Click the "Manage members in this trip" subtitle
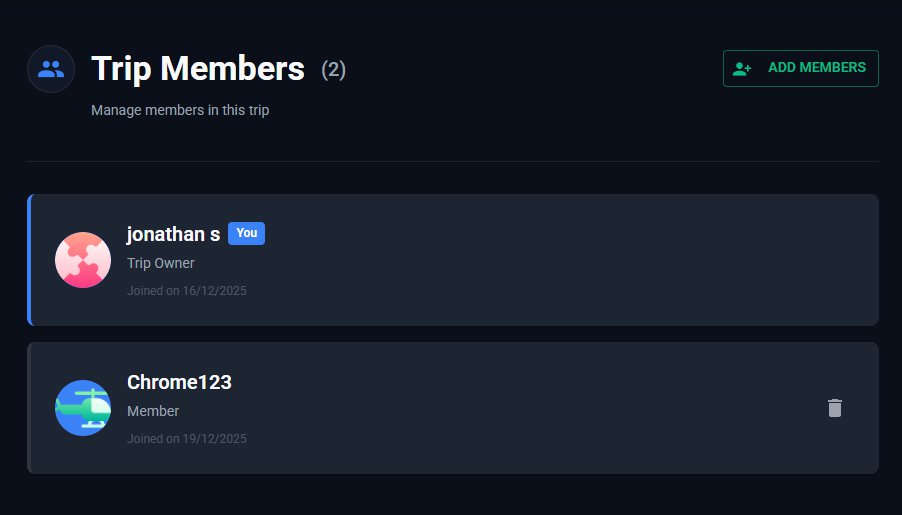 180,110
